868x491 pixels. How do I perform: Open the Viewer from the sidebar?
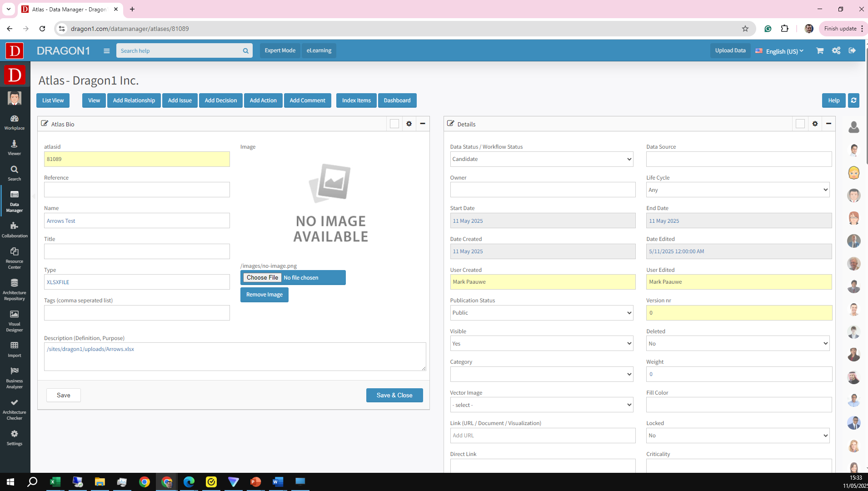[x=15, y=148]
